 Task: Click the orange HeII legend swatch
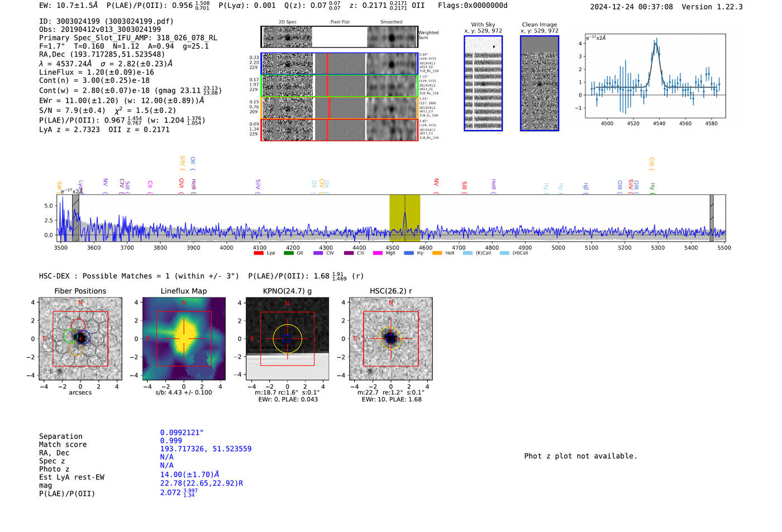[437, 253]
